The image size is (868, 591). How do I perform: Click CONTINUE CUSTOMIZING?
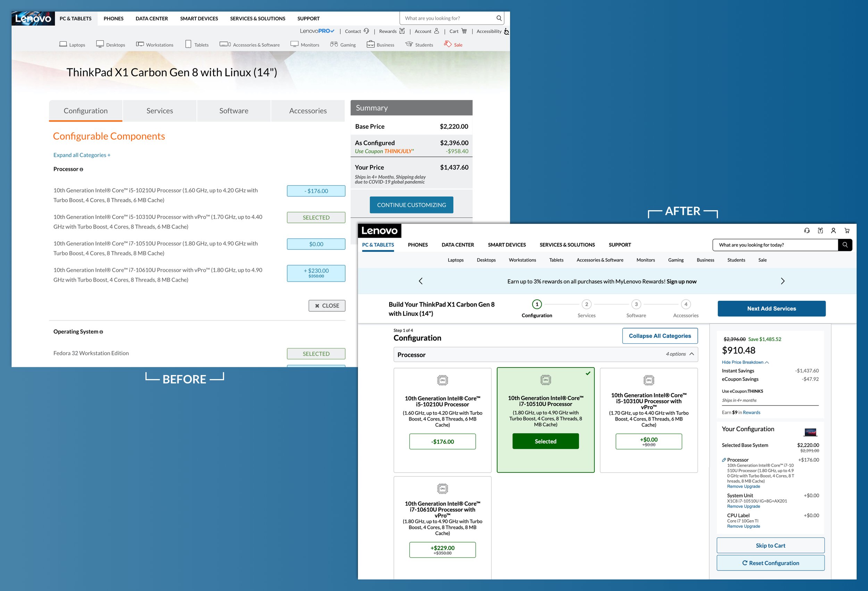(x=411, y=205)
